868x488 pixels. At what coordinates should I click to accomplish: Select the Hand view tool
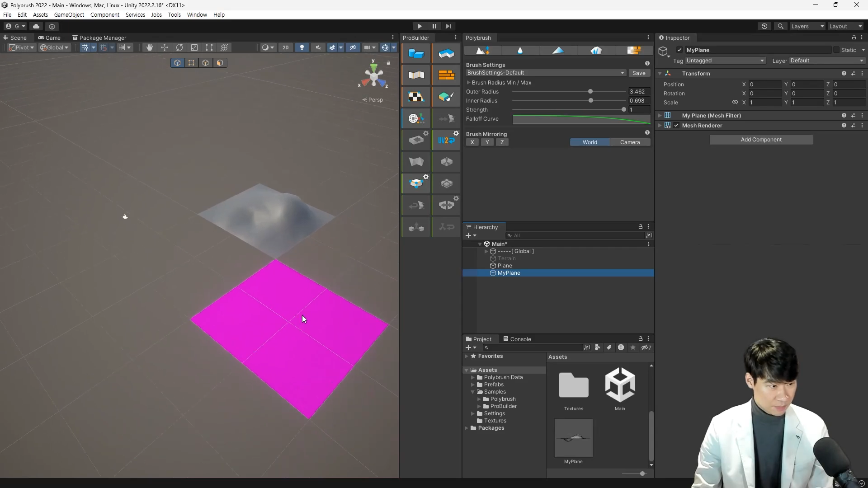[x=149, y=47]
